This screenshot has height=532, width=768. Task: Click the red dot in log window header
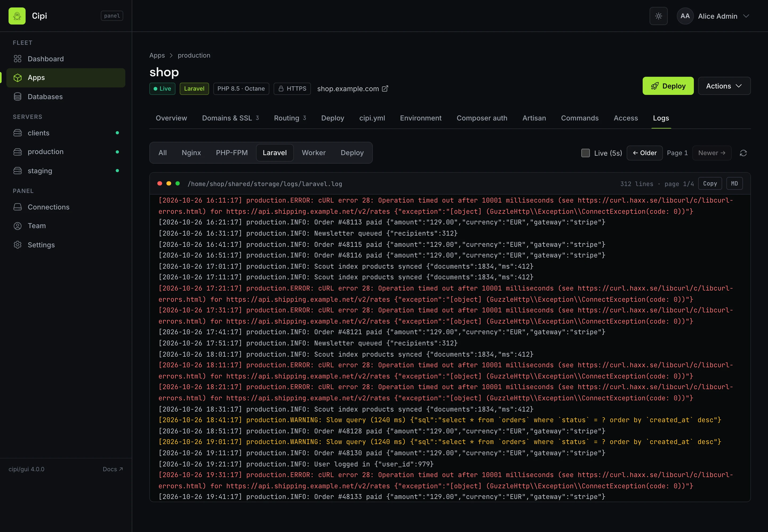coord(160,184)
